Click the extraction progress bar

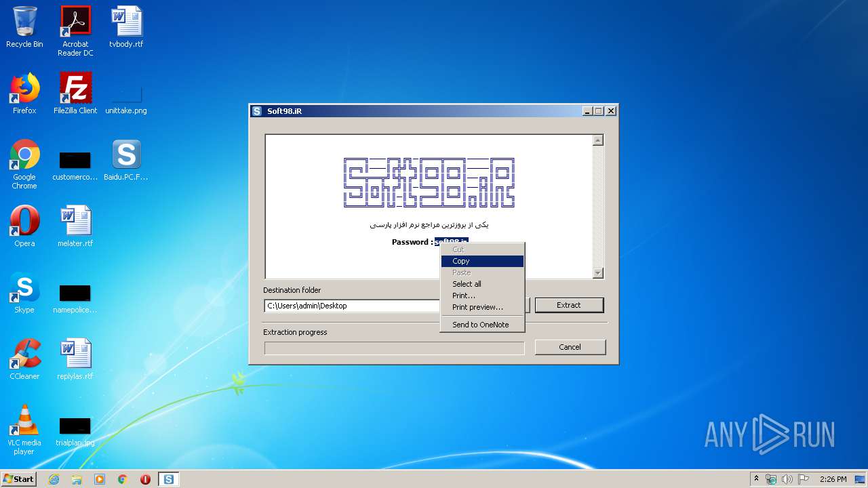coord(394,348)
